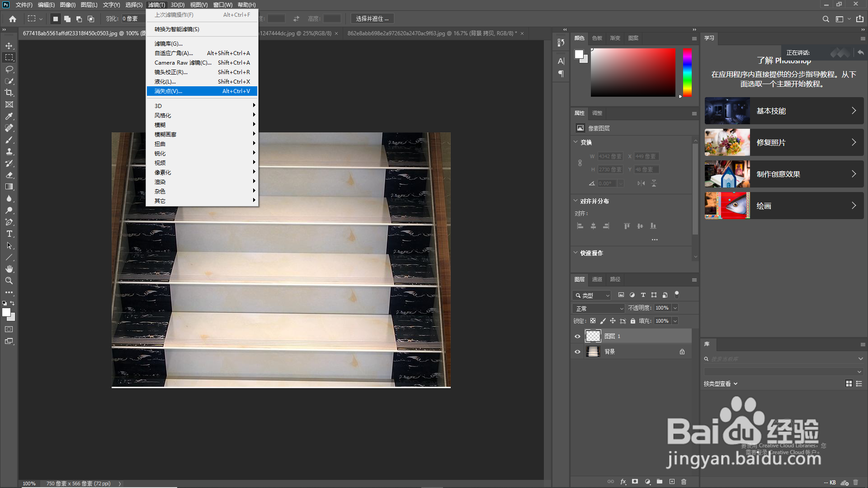Click the delete layer trash icon
This screenshot has width=868, height=488.
click(684, 482)
